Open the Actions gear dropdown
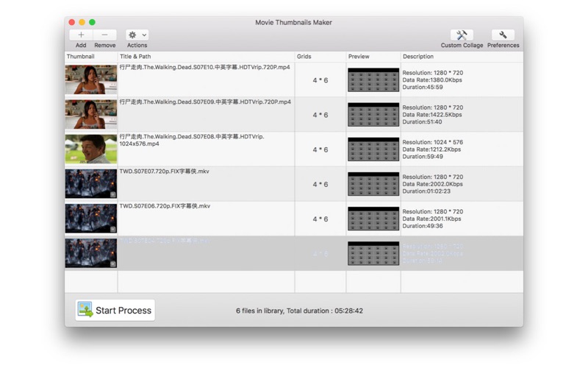Screen dimensions: 588x368 137,35
